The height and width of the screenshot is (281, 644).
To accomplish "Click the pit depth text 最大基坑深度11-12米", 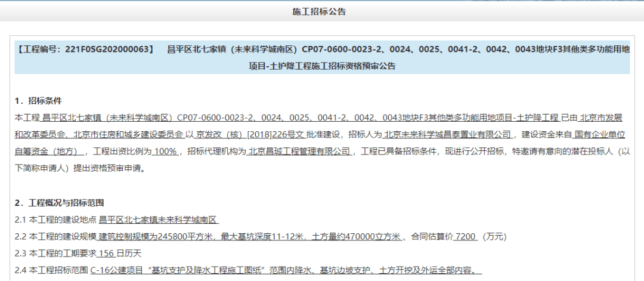I will coord(262,237).
